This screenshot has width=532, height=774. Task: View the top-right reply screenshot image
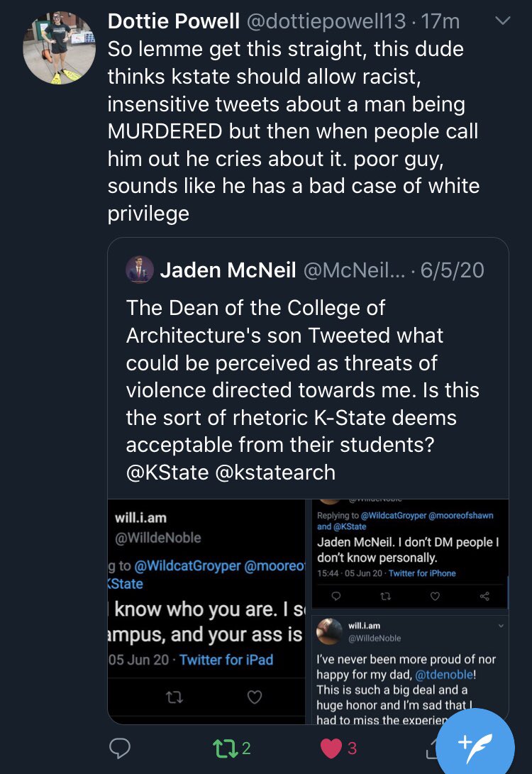click(x=408, y=554)
